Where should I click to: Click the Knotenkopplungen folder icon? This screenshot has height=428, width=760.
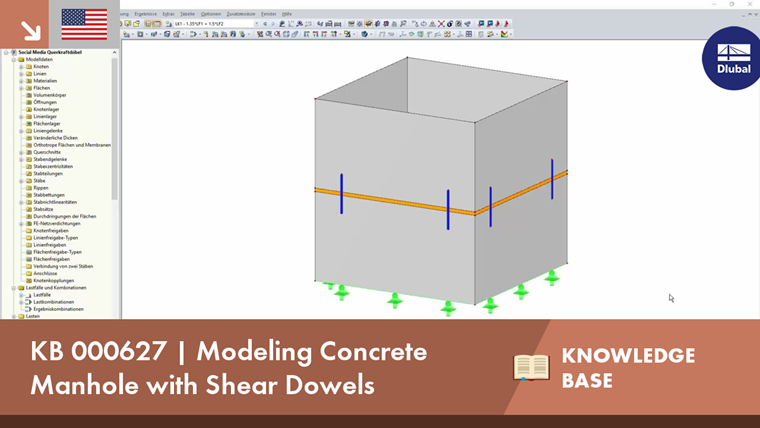coord(29,281)
